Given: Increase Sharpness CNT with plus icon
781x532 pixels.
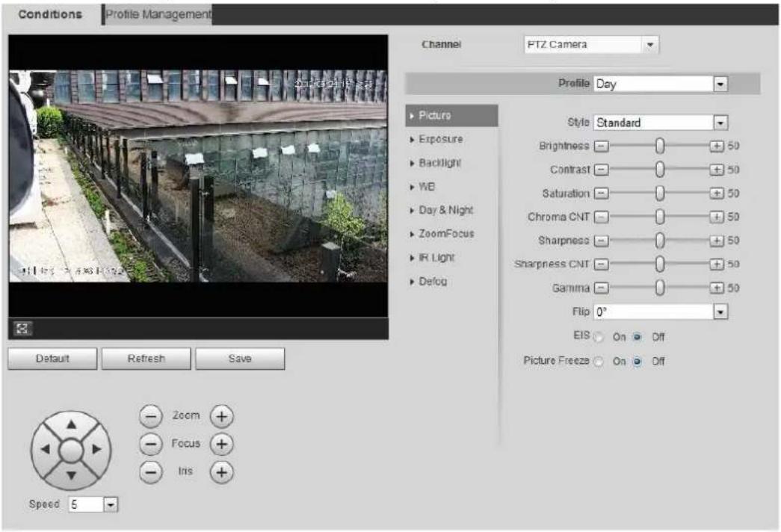Looking at the screenshot, I should click(717, 264).
